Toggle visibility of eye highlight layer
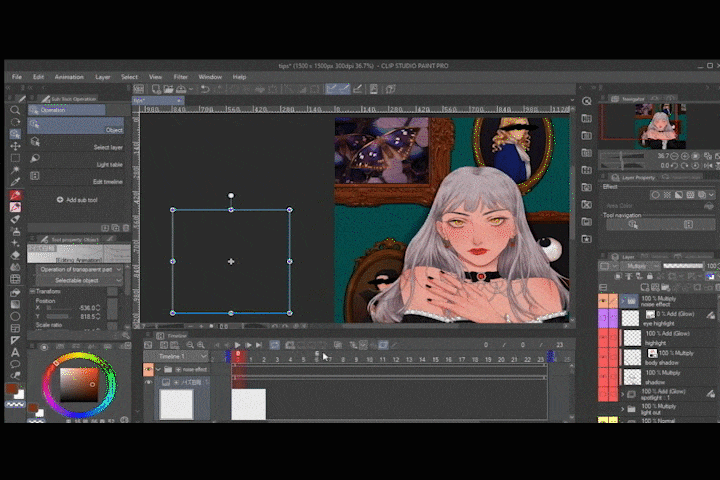The height and width of the screenshot is (480, 720). 603,318
